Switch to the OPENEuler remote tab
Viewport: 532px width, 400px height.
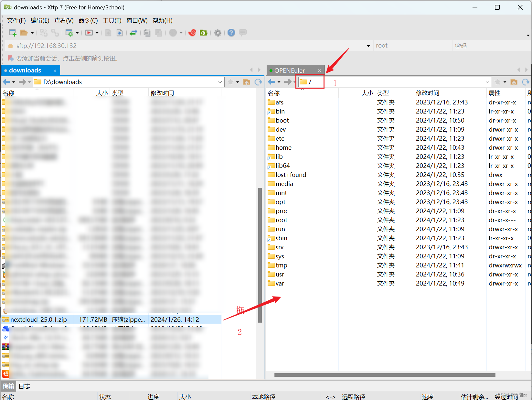pyautogui.click(x=289, y=70)
